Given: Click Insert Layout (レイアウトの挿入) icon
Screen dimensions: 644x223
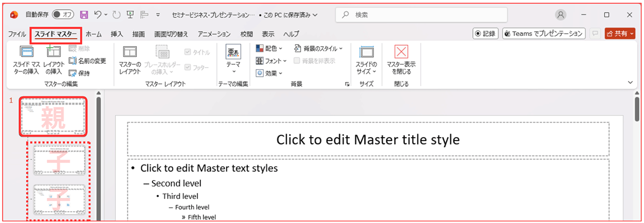Looking at the screenshot, I should (54, 53).
